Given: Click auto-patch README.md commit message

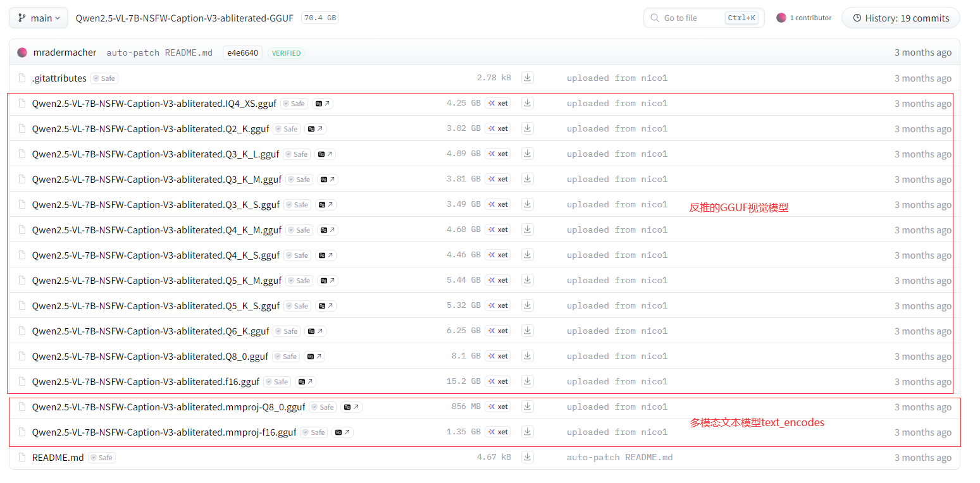Looking at the screenshot, I should (x=159, y=53).
